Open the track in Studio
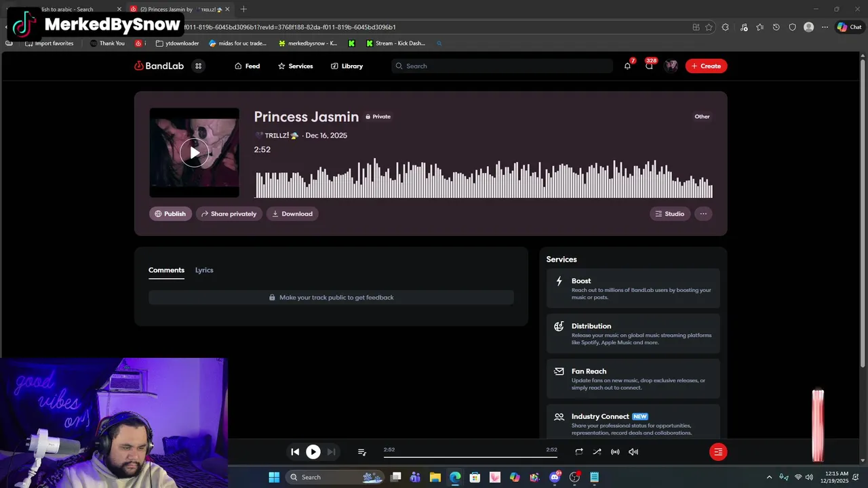Viewport: 868px width, 488px height. coord(670,213)
